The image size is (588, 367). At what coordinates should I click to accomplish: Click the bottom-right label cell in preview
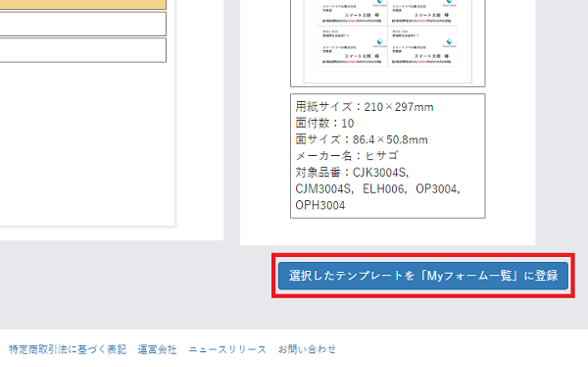422,46
